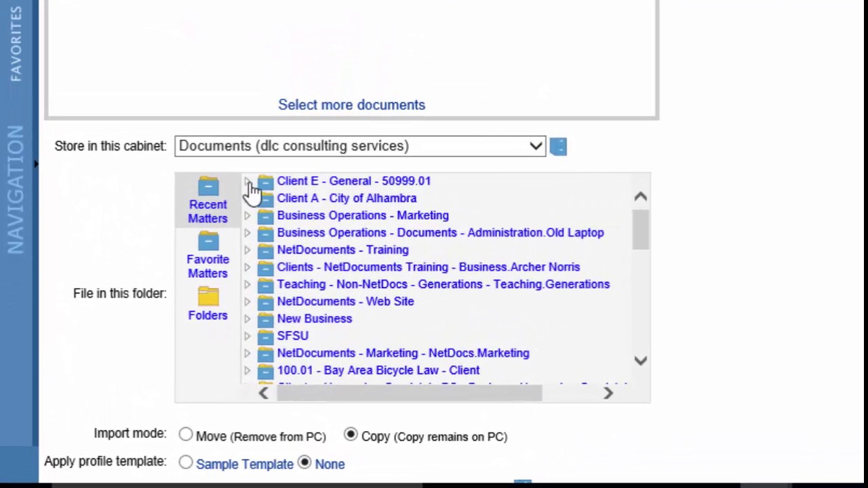Viewport: 868px width, 488px height.
Task: Select NetDocuments - Training matter
Action: coord(342,250)
